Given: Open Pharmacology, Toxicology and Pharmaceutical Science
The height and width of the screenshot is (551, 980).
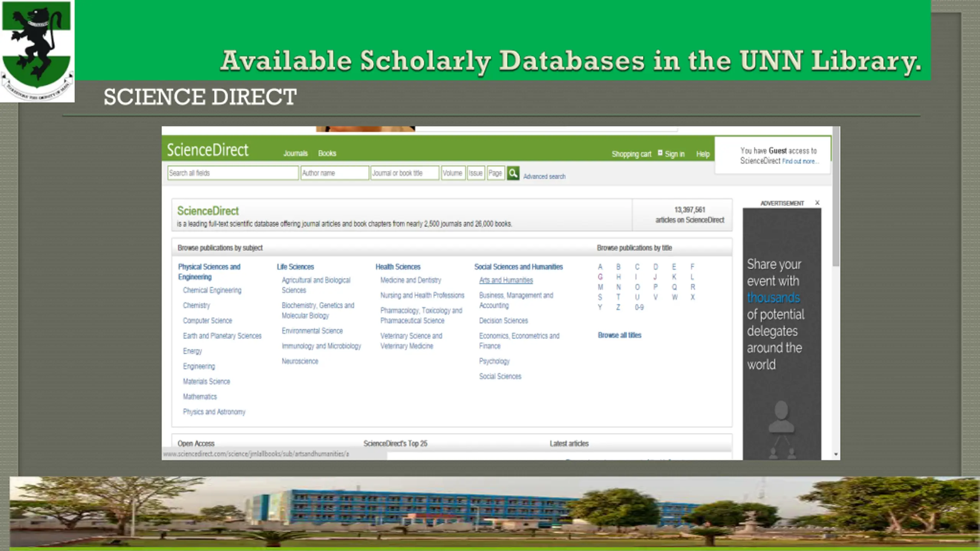Looking at the screenshot, I should pyautogui.click(x=421, y=315).
